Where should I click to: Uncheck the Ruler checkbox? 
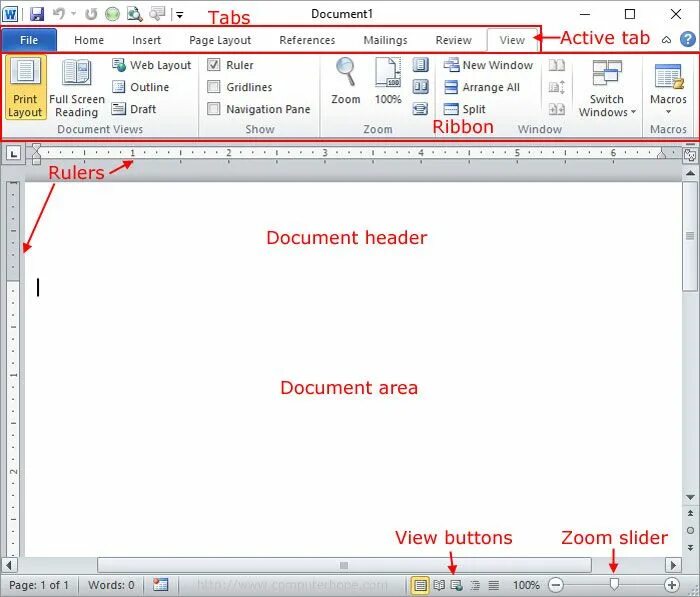(x=214, y=65)
